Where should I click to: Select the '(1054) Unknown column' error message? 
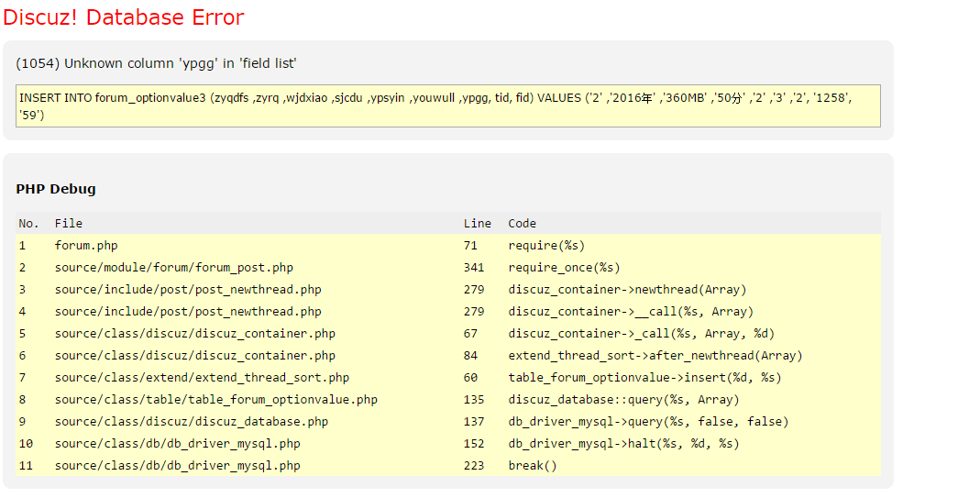(x=156, y=63)
